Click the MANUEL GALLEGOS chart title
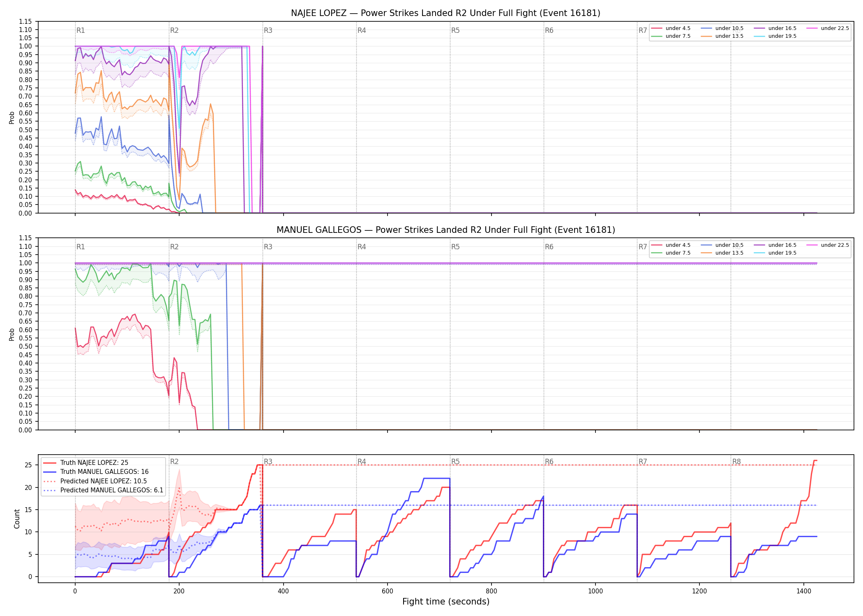863x616 pixels. [x=445, y=230]
